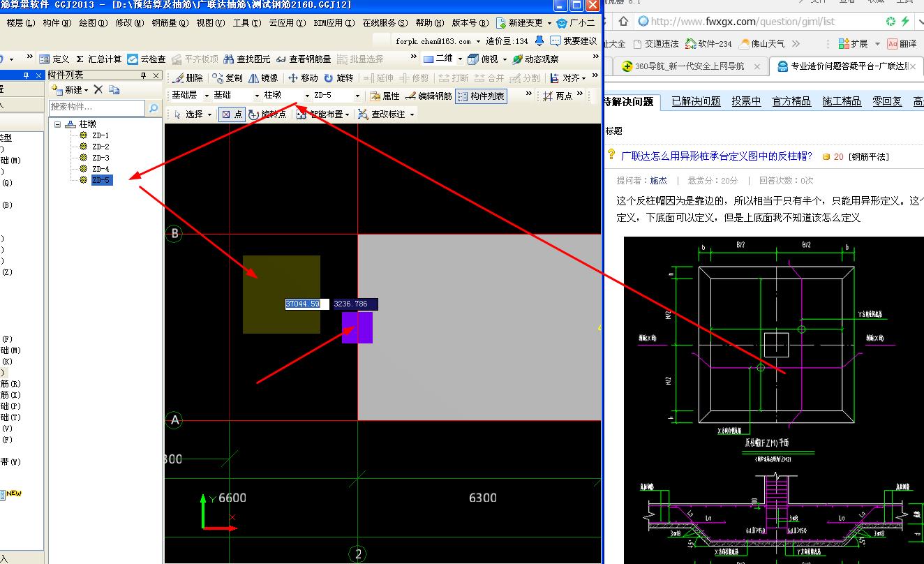Switch to 已解决问题 tab on the webpage
924x564 pixels.
(696, 101)
